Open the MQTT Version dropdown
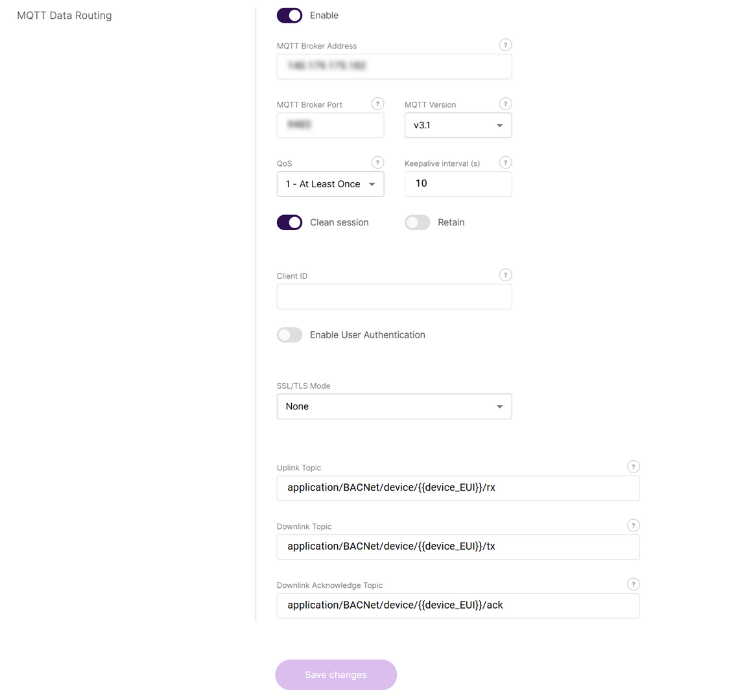The width and height of the screenshot is (749, 700). pos(458,125)
